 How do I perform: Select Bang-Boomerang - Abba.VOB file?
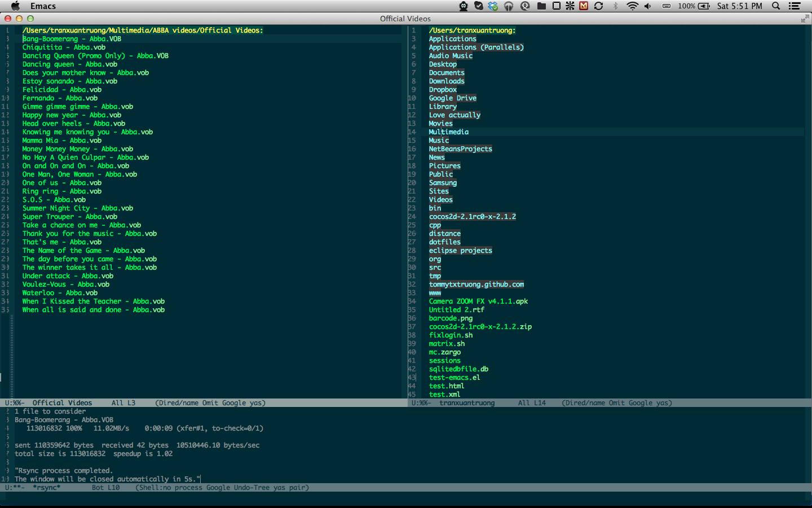click(x=72, y=39)
